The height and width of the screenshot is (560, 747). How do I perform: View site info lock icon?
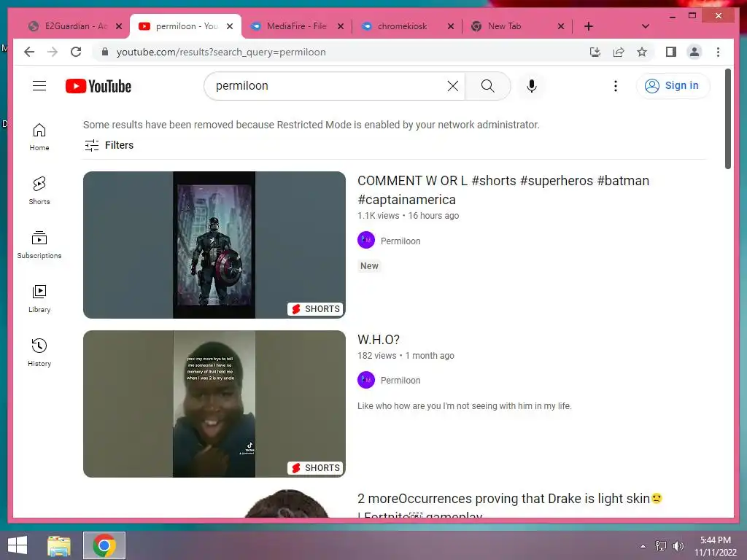pyautogui.click(x=105, y=52)
